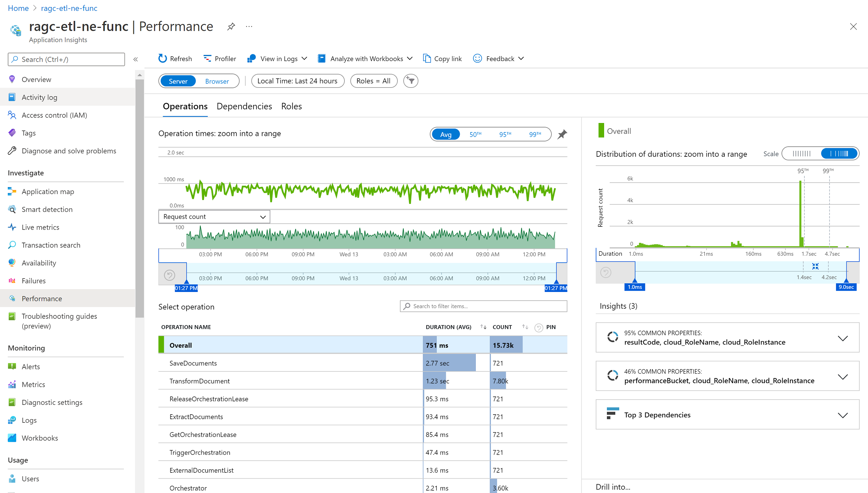868x493 pixels.
Task: Pin this Performance blade to dashboard
Action: (231, 26)
